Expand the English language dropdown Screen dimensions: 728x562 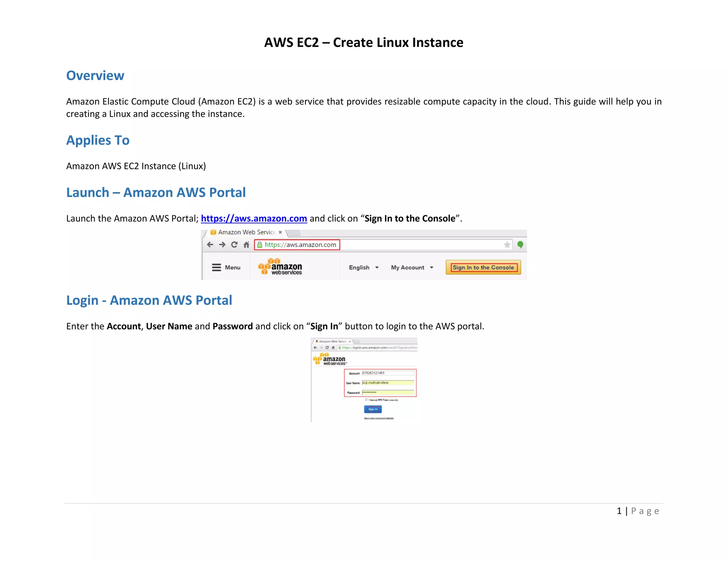pos(364,268)
